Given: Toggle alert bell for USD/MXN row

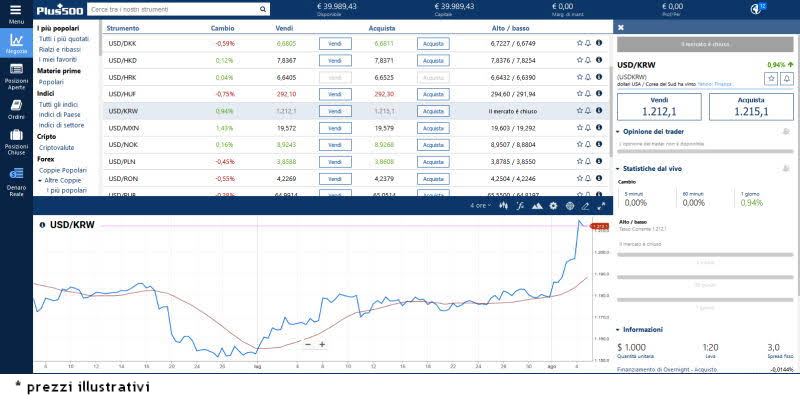Looking at the screenshot, I should click(588, 128).
